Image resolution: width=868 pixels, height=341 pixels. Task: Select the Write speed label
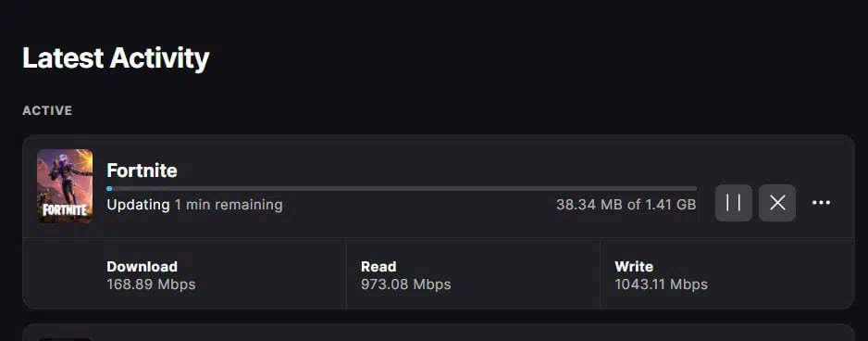[x=634, y=267]
